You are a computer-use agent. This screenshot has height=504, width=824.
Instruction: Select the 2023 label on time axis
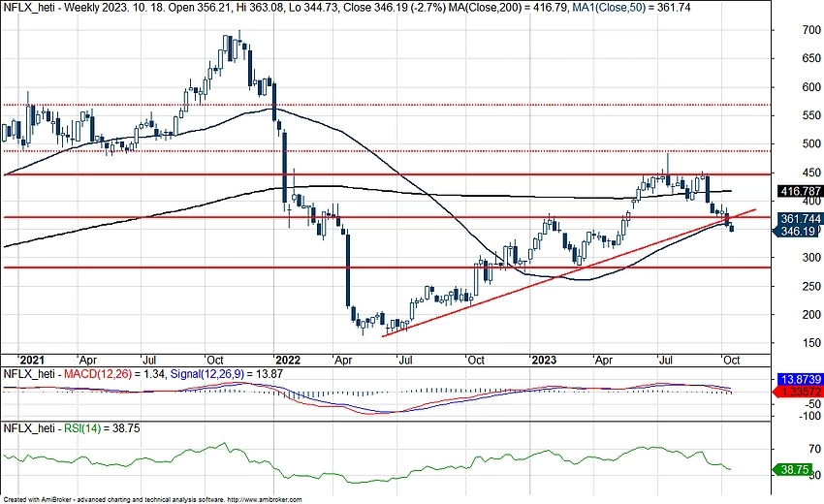click(544, 360)
